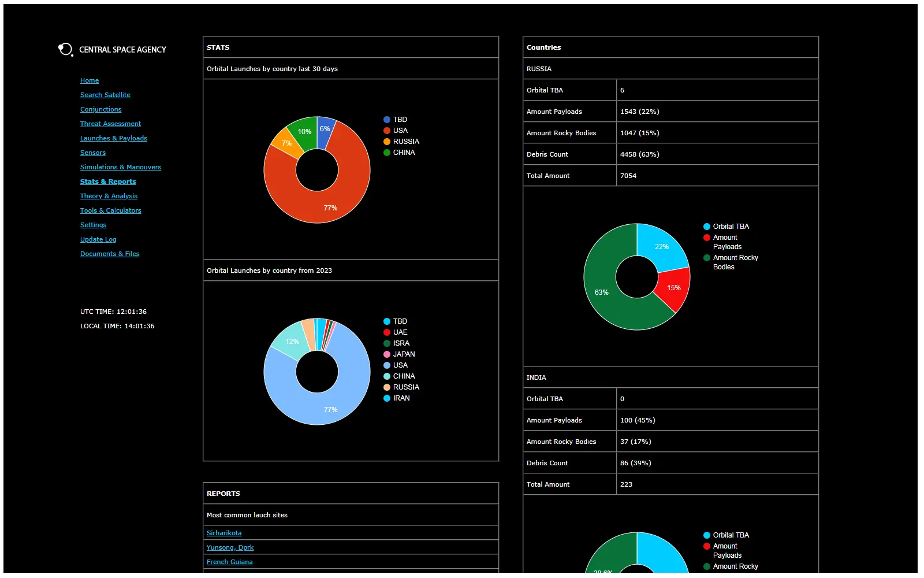The width and height of the screenshot is (924, 578).
Task: Select the RUSSIA legend dot on 30-day chart
Action: tap(386, 141)
